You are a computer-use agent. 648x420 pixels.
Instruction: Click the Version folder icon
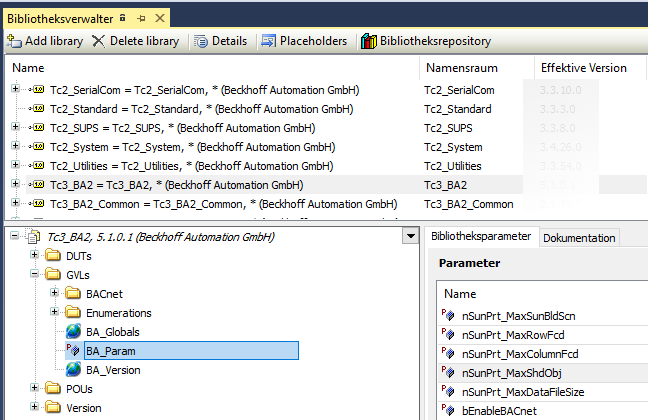(53, 407)
